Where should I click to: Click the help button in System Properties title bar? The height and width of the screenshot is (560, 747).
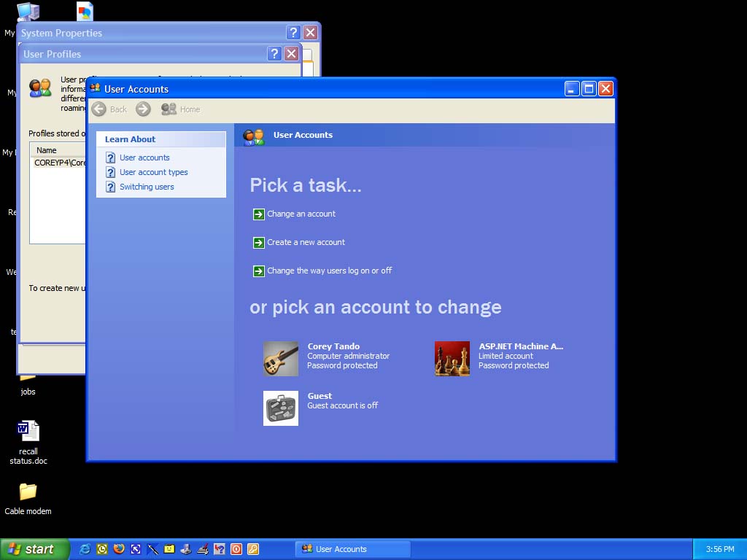coord(293,32)
